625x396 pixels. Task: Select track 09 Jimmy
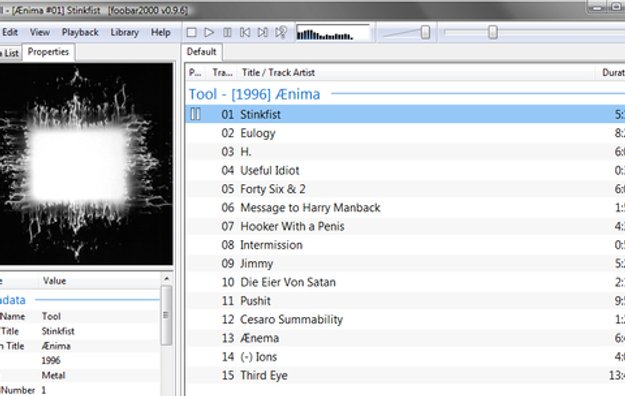[405, 264]
